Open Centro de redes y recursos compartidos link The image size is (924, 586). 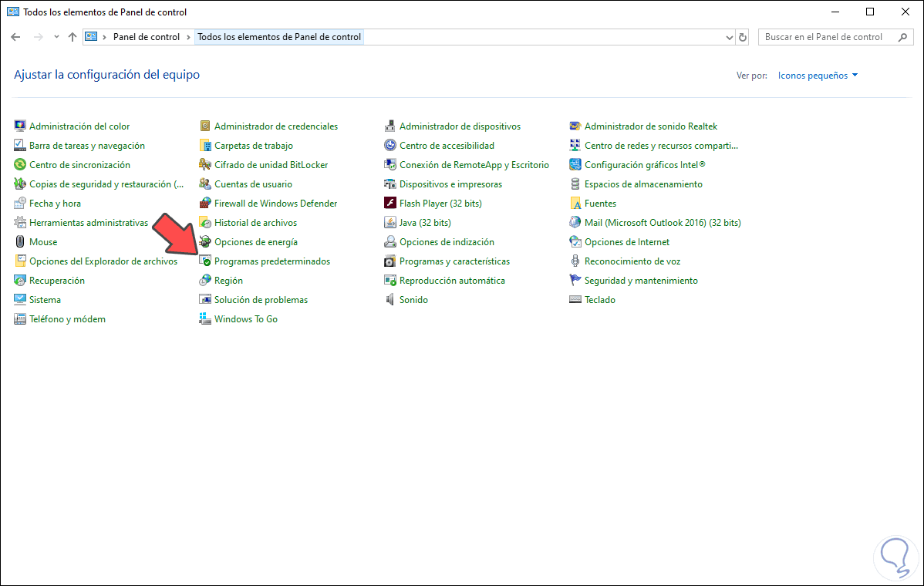coord(661,146)
